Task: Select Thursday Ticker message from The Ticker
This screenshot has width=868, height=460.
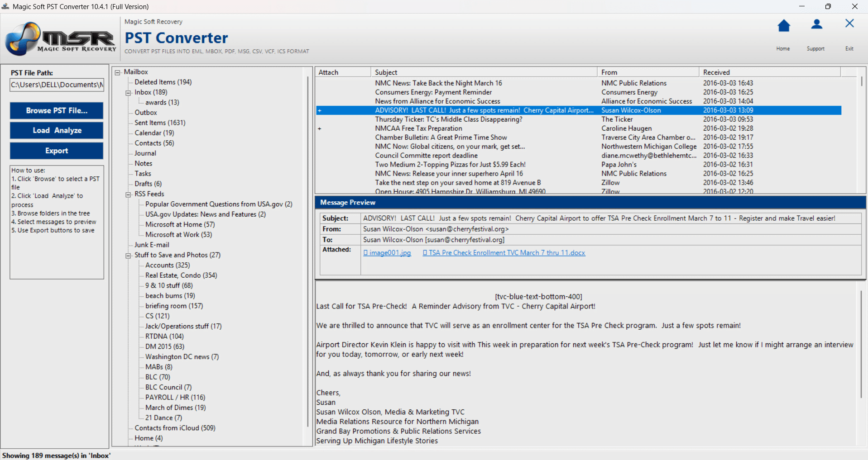Action: tap(579, 119)
